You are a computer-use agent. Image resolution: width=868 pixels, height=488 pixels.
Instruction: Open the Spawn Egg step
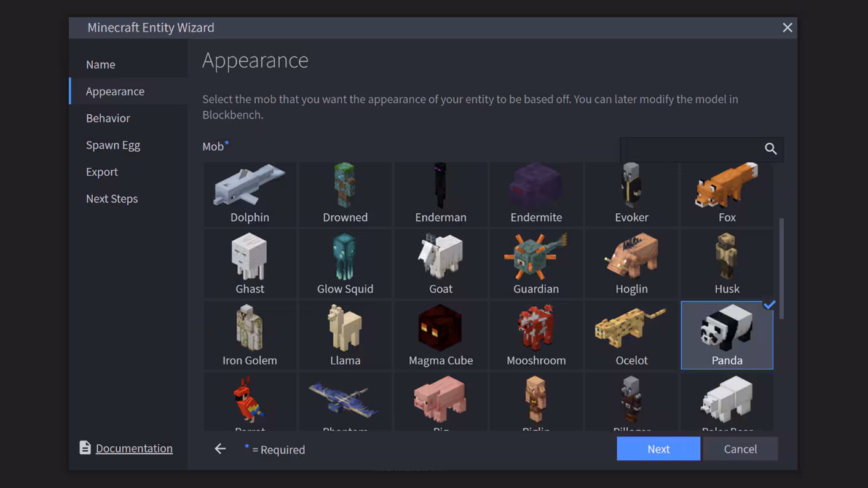tap(128, 145)
